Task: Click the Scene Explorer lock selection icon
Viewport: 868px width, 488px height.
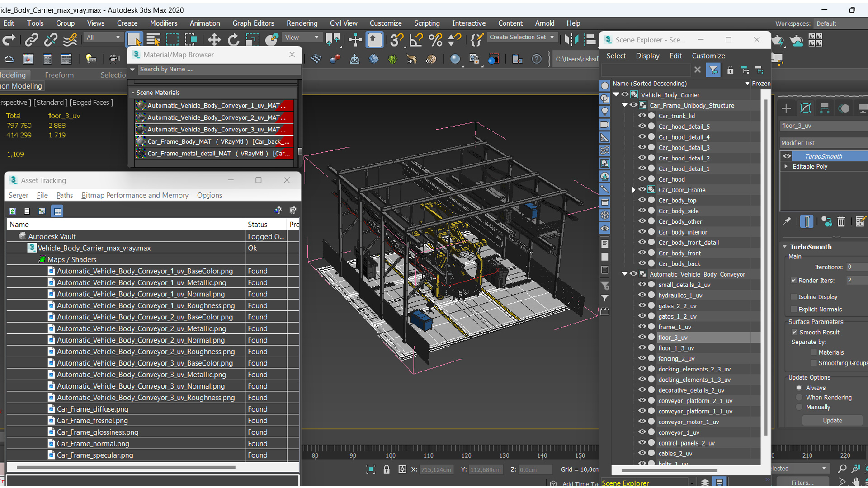Action: [730, 70]
